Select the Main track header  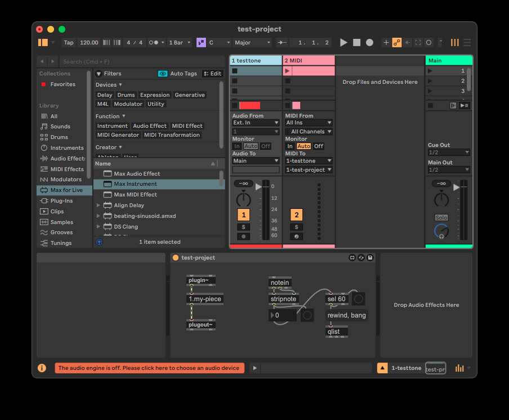click(x=449, y=61)
